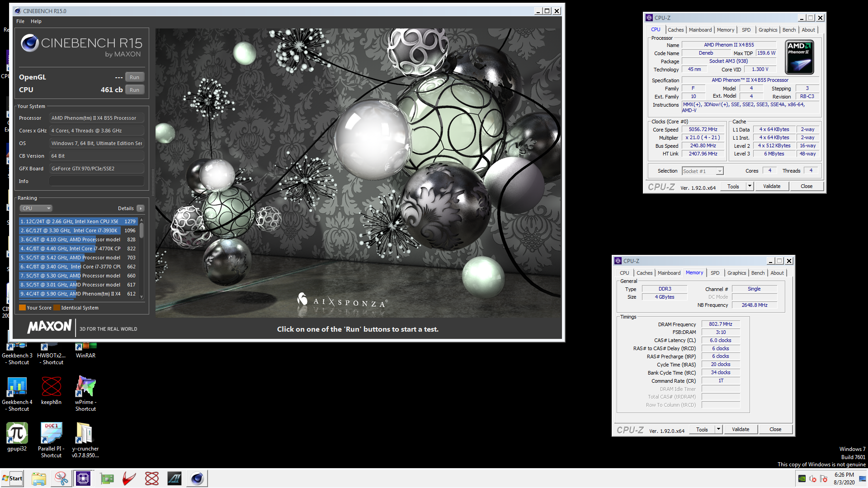Open Tools dropdown arrow in top CPU-Z window
The width and height of the screenshot is (868, 488).
point(750,186)
